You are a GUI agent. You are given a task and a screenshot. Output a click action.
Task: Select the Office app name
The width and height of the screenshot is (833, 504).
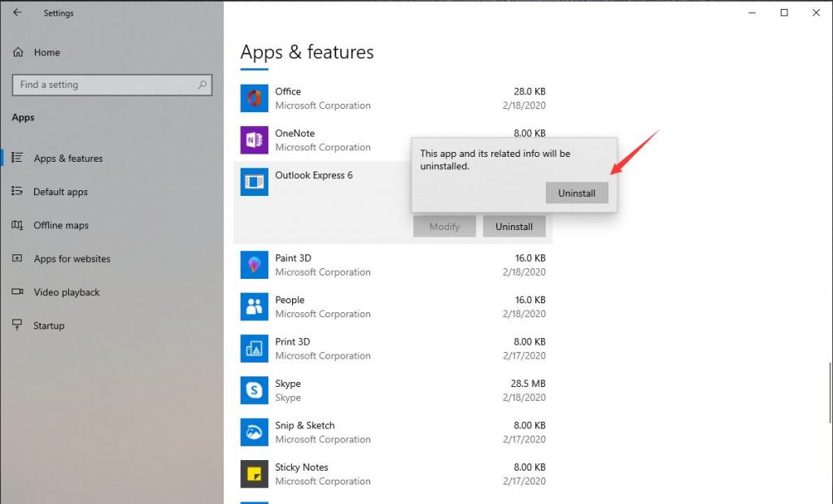(x=288, y=91)
